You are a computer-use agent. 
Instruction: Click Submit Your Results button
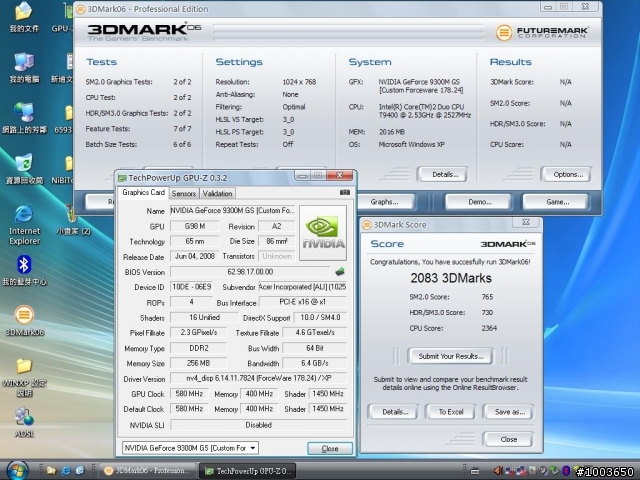(x=451, y=356)
